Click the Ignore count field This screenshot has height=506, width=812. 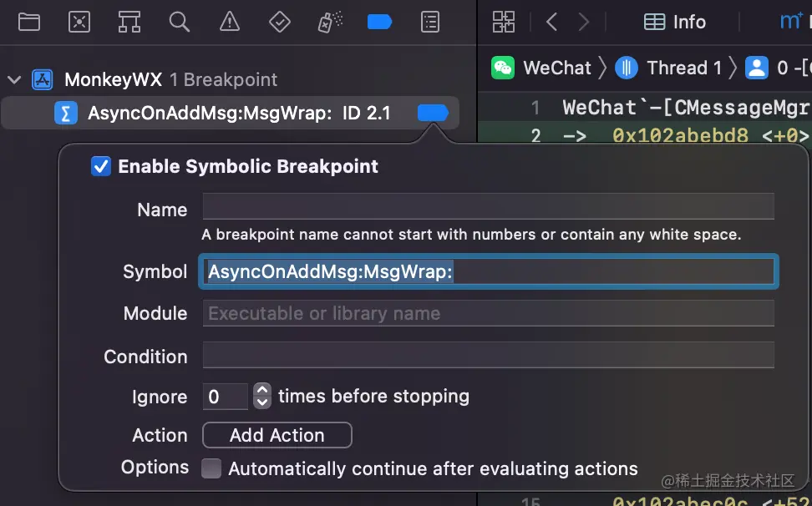coord(225,397)
